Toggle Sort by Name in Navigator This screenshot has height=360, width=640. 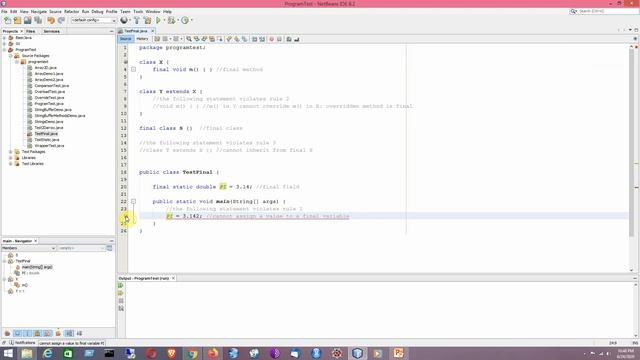click(x=69, y=333)
